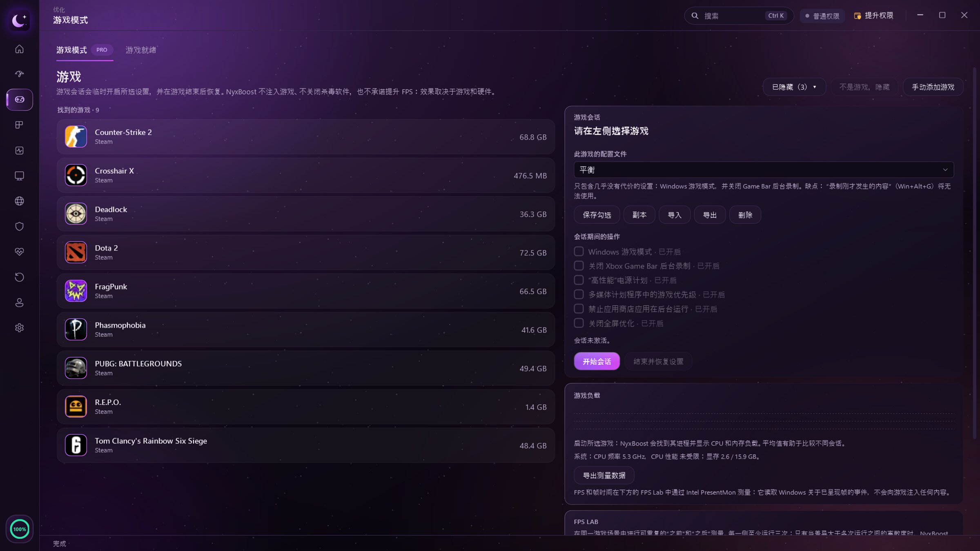This screenshot has width=980, height=551.
Task: Check 多媒体计划程序中的游戏优先级
Action: [579, 294]
